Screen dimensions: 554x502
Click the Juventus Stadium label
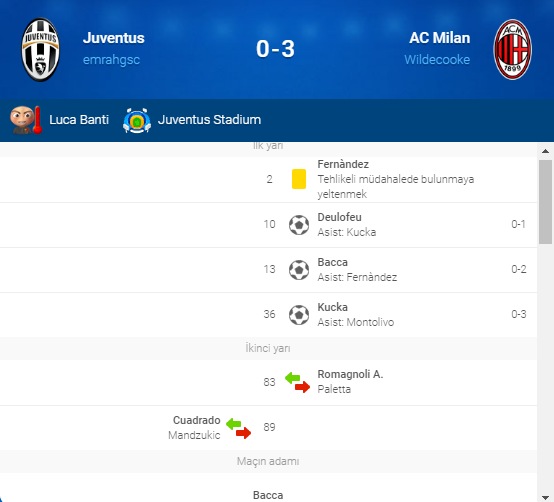(209, 120)
